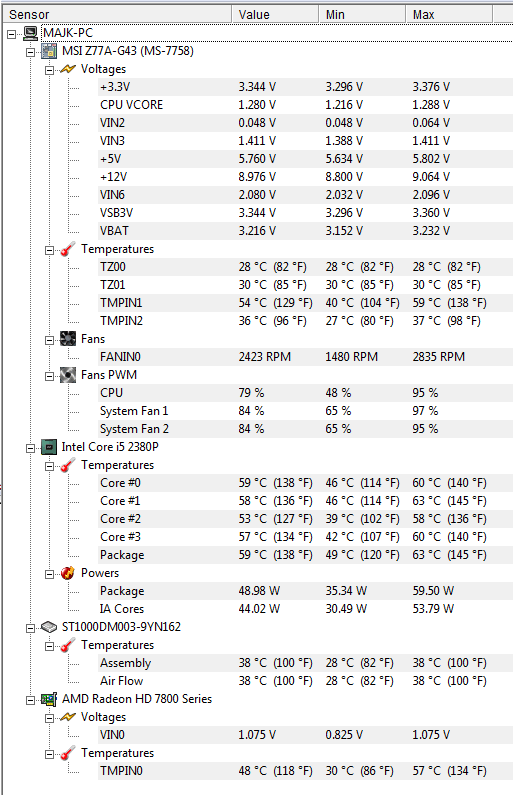Select the Air Flow temperature row

305,681
